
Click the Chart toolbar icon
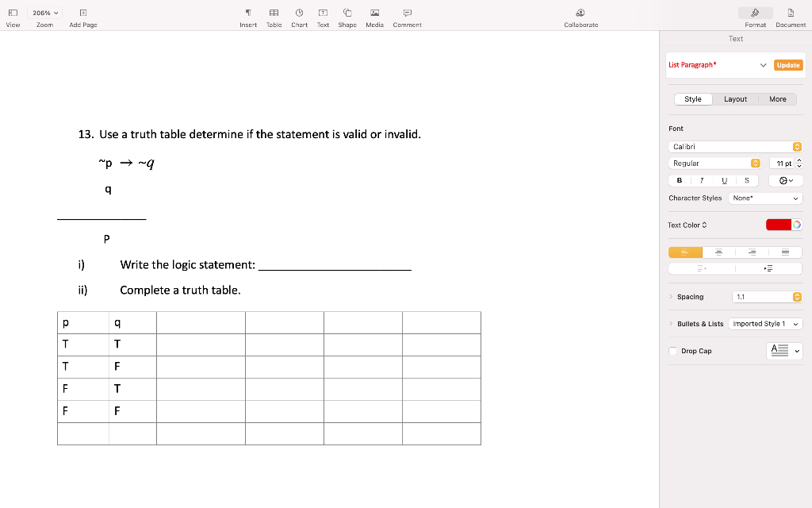click(299, 16)
